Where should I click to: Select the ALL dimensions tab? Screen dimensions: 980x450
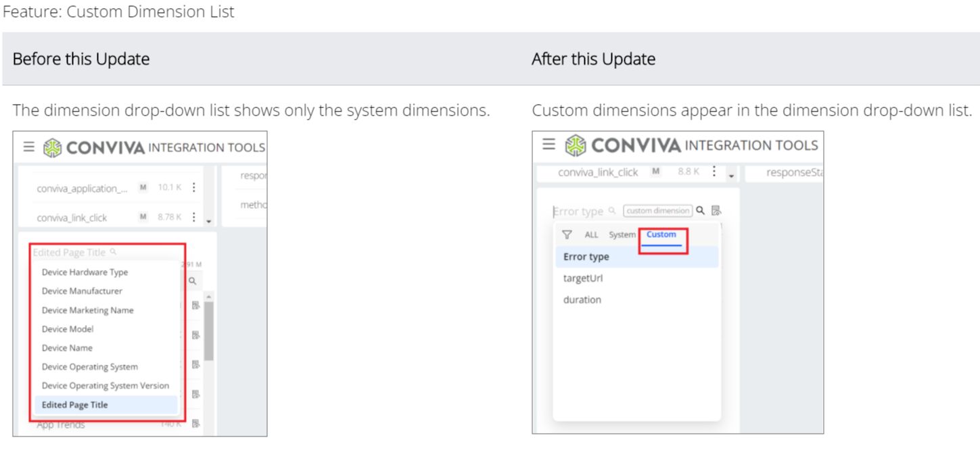(591, 234)
